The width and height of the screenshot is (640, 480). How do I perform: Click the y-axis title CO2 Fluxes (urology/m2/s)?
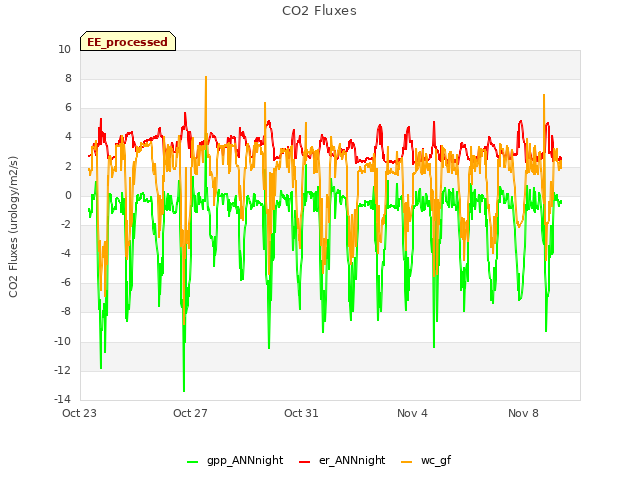[13, 227]
